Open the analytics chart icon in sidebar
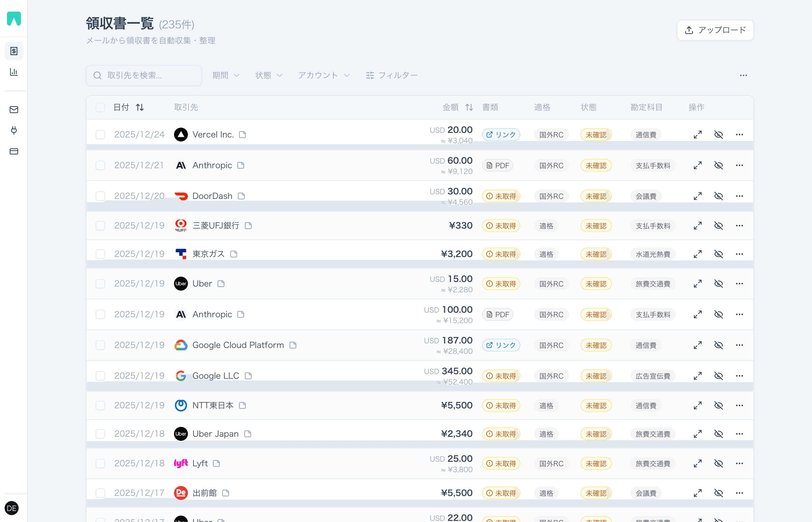Viewport: 812px width, 522px height. [14, 72]
